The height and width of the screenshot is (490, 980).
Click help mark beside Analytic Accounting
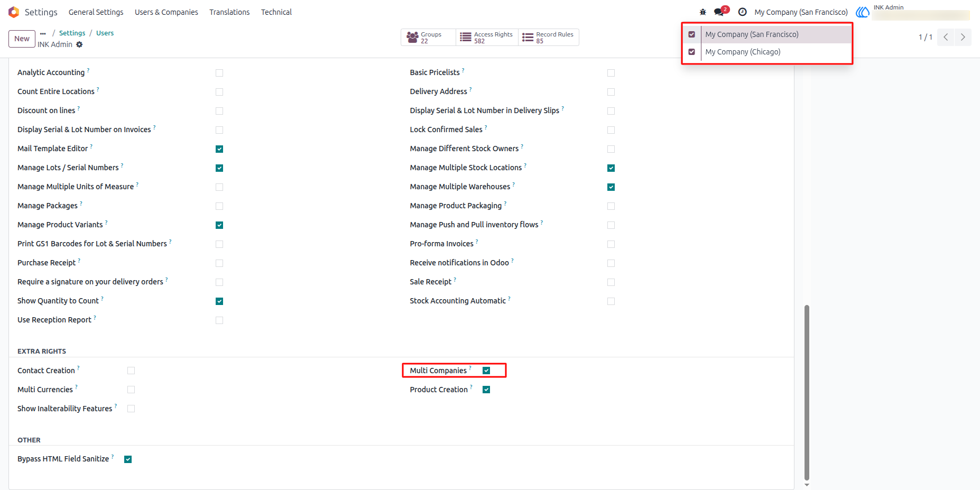pyautogui.click(x=88, y=70)
